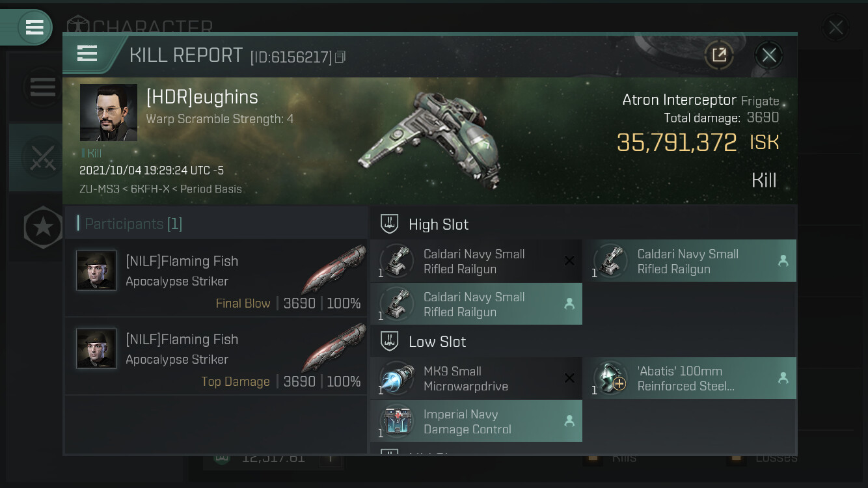Copy the kill report ID
868x488 pixels.
(340, 57)
